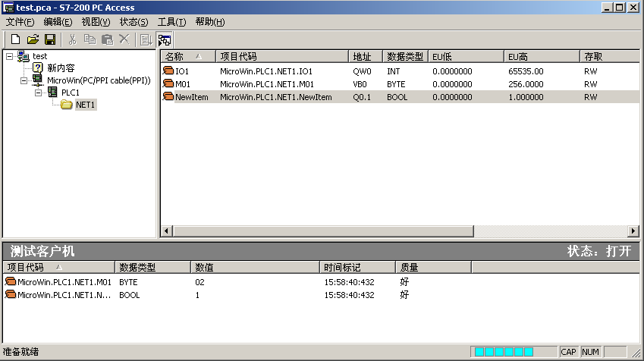Collapse the PLC1 tree node

38,93
